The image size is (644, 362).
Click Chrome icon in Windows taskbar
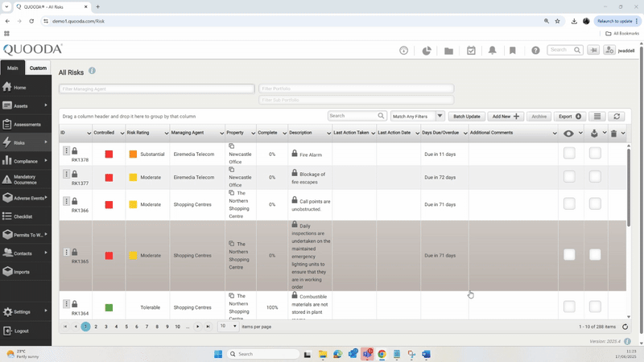pos(382,354)
